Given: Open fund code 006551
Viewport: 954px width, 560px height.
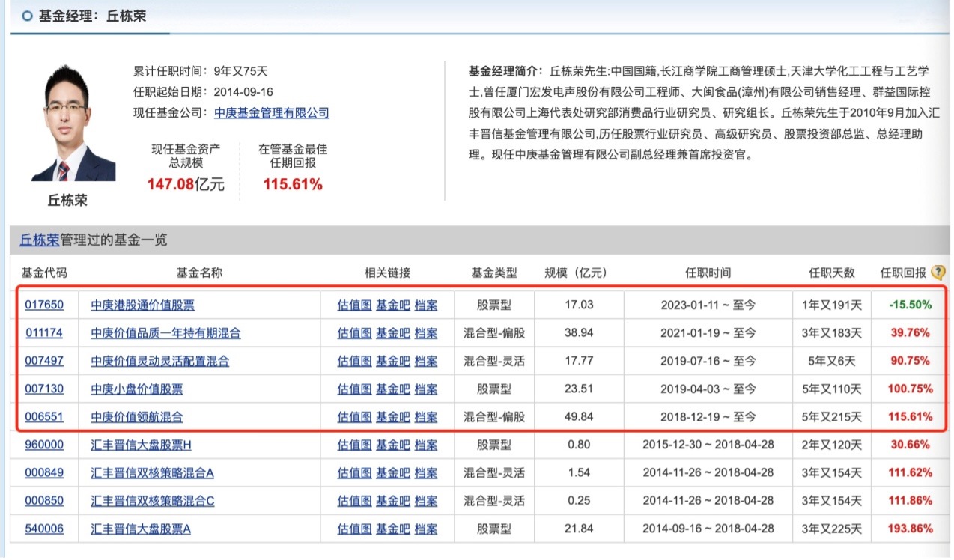Looking at the screenshot, I should (x=44, y=417).
